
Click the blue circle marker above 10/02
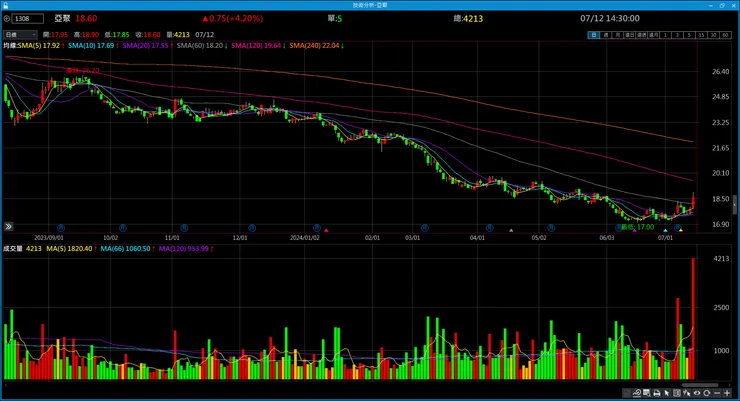pos(123,228)
